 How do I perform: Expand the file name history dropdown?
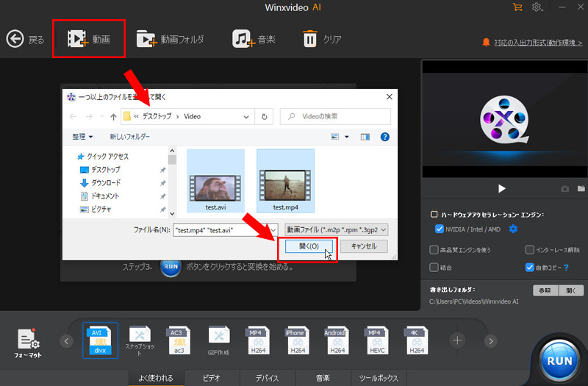[273, 230]
